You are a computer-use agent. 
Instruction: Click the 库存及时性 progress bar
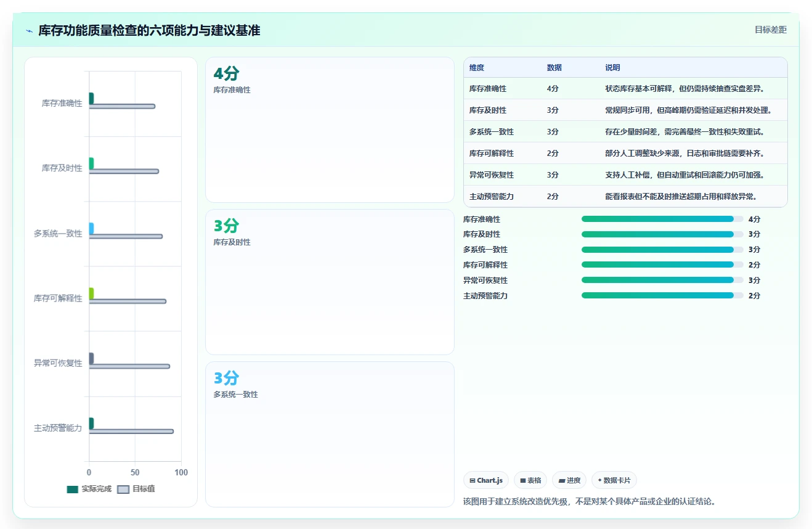pos(662,234)
